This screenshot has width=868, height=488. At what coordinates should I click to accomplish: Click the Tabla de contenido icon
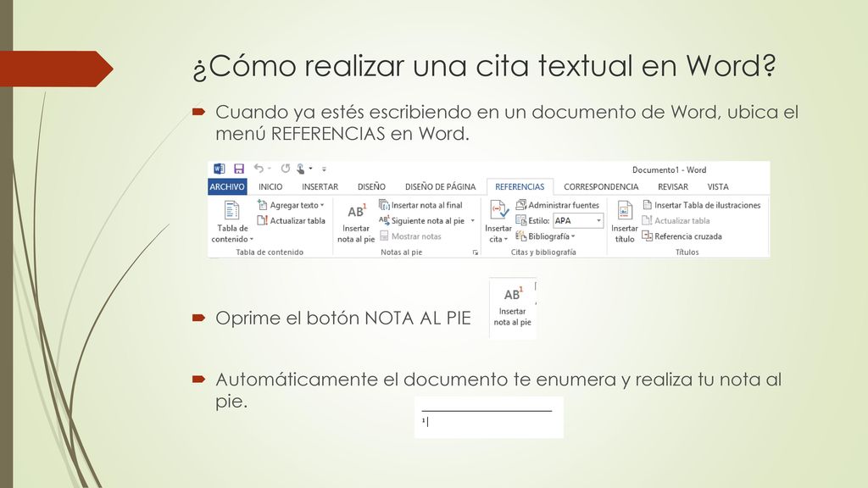point(232,211)
